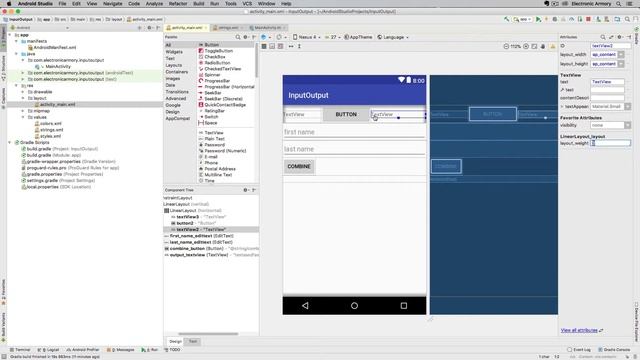Open the layout_height value dropdown
Image resolution: width=640 pixels, height=360 pixels.
pos(621,64)
